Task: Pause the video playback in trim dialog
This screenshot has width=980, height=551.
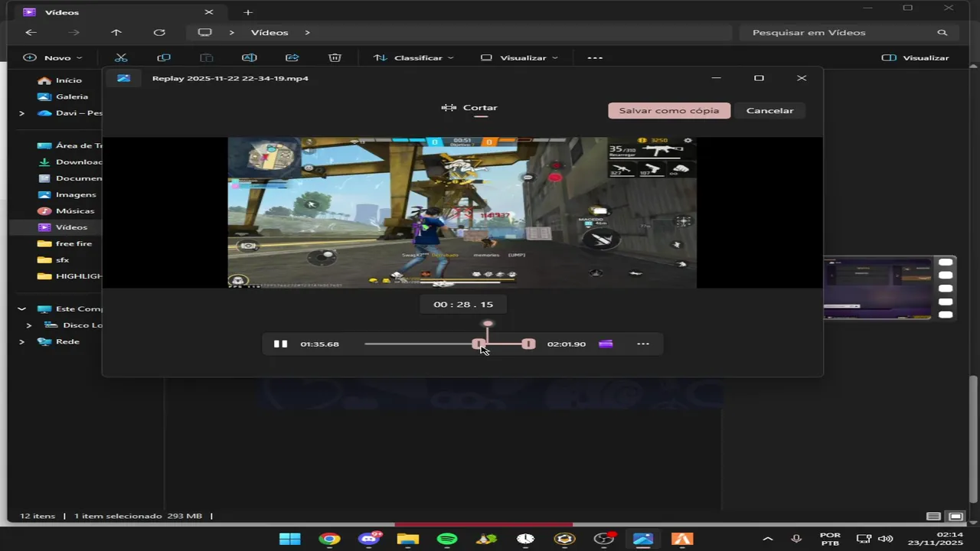Action: point(280,344)
